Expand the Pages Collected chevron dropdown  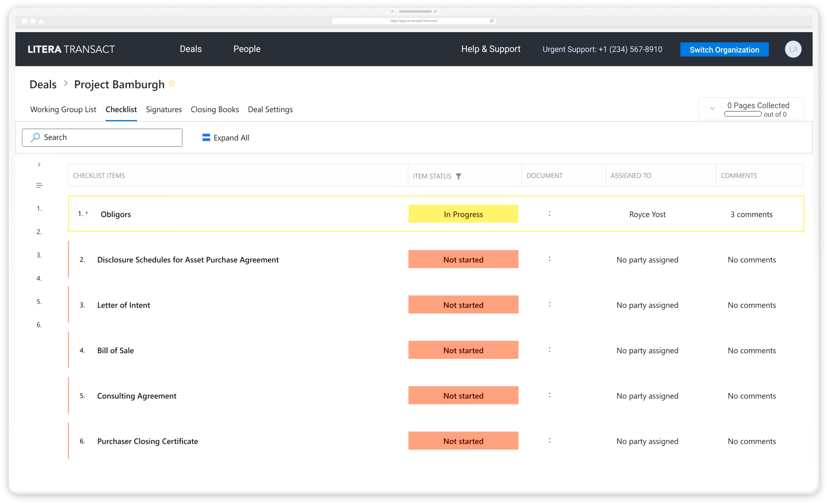(712, 109)
